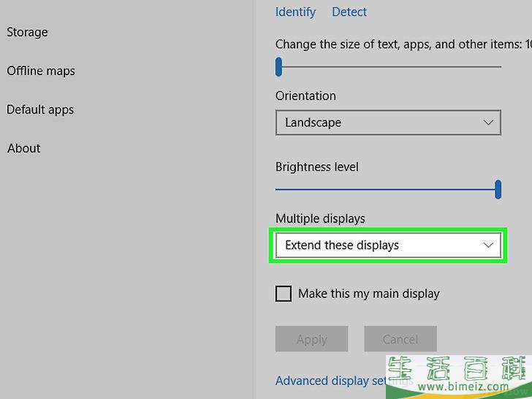Expand the Multiple displays dropdown
Viewport: 532px width, 399px height.
click(x=387, y=246)
